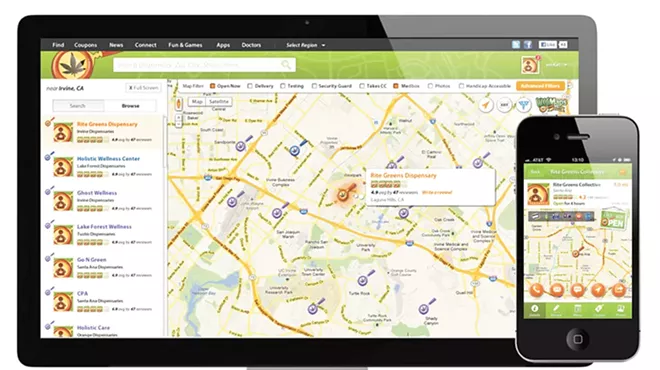Switch the map to Satellite view

pos(219,101)
